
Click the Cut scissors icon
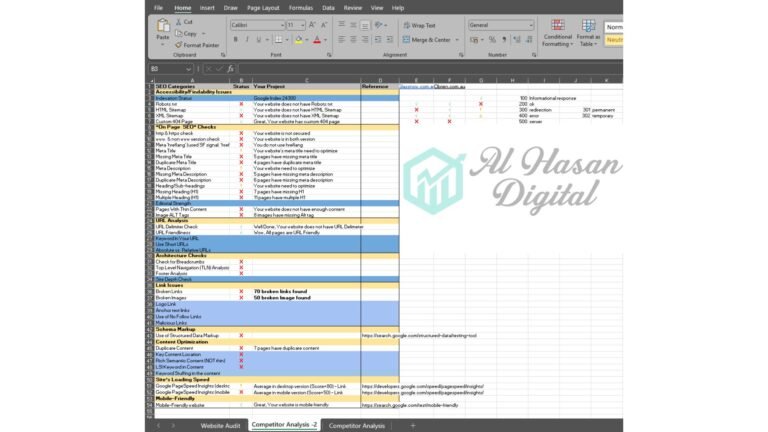click(x=178, y=21)
